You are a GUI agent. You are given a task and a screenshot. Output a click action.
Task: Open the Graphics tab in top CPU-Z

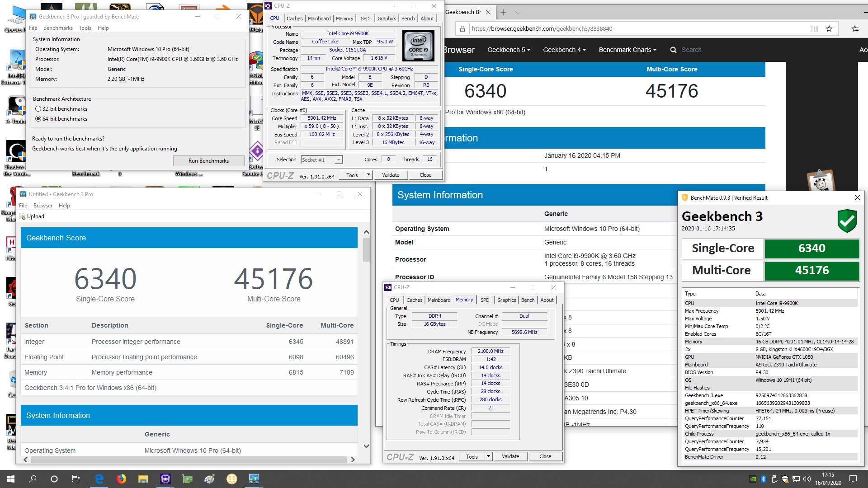pos(387,19)
